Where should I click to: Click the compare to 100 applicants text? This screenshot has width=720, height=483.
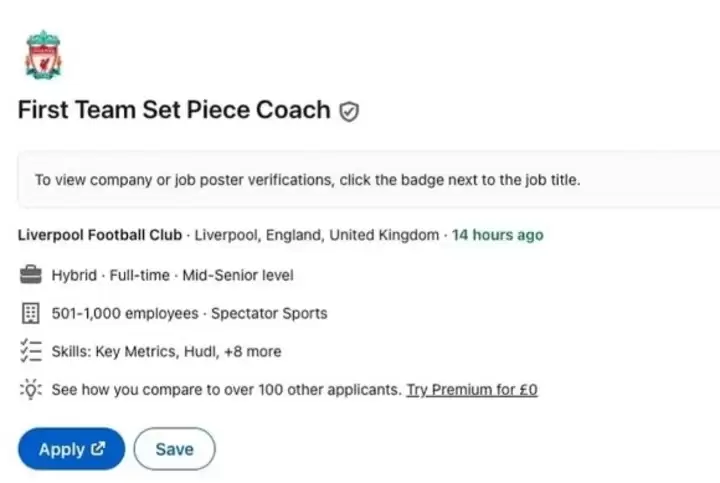pyautogui.click(x=226, y=389)
